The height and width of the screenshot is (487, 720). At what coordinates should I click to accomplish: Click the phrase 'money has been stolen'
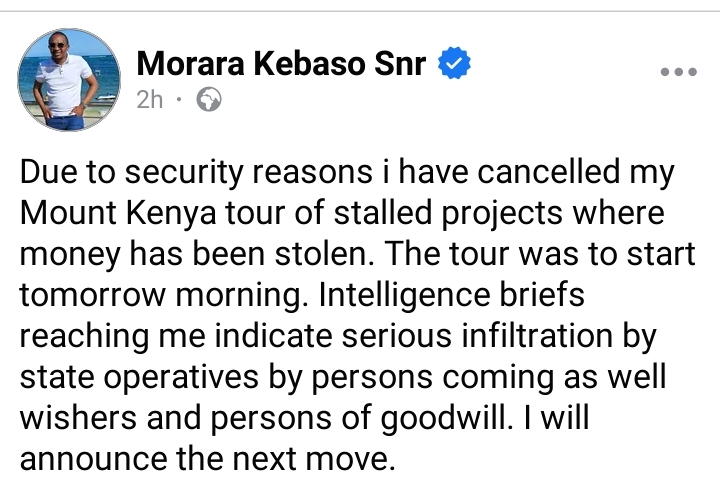pos(194,254)
